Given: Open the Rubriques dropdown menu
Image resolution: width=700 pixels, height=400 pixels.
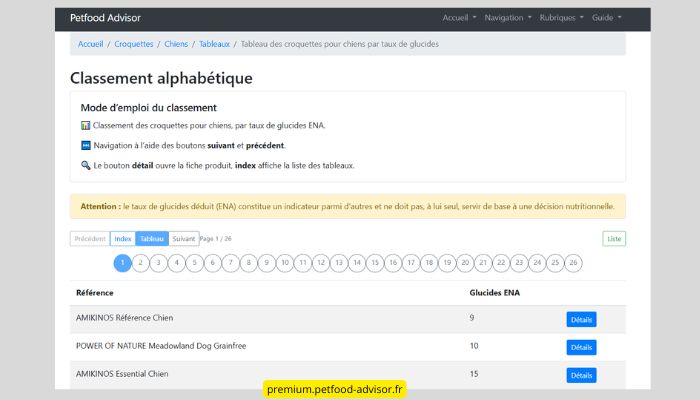Looking at the screenshot, I should tap(560, 18).
